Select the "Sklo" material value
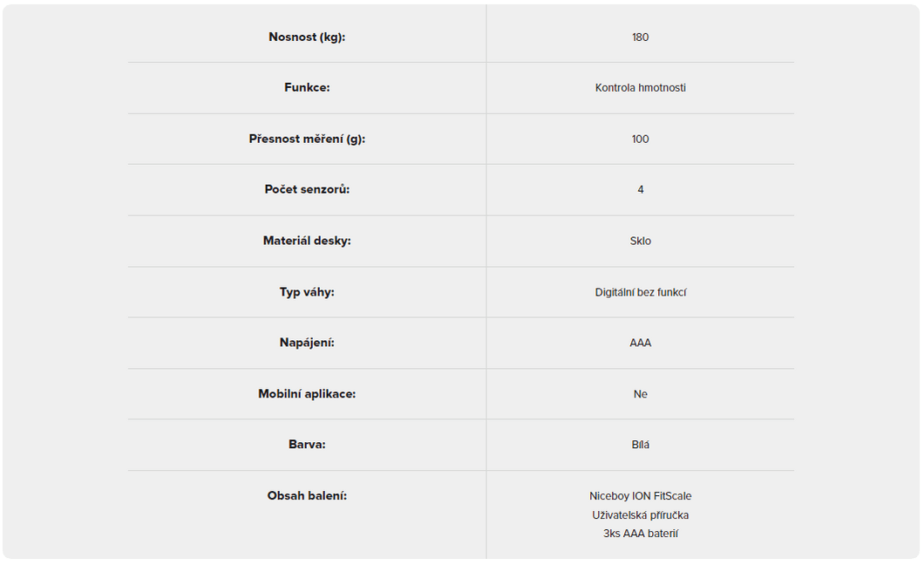This screenshot has height=565, width=924. (x=641, y=242)
